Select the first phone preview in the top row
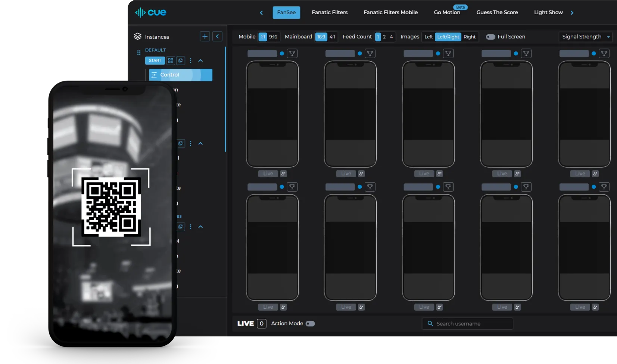617x364 pixels. (272, 114)
